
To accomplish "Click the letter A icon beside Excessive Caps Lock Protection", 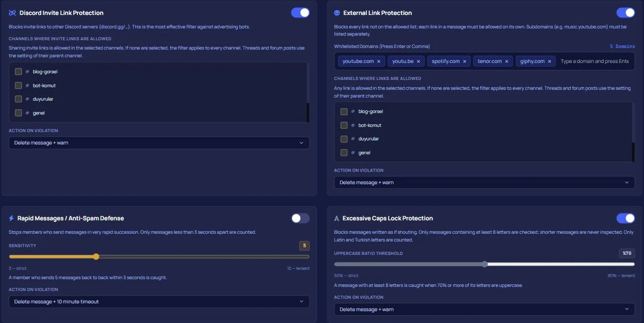I will tap(337, 218).
